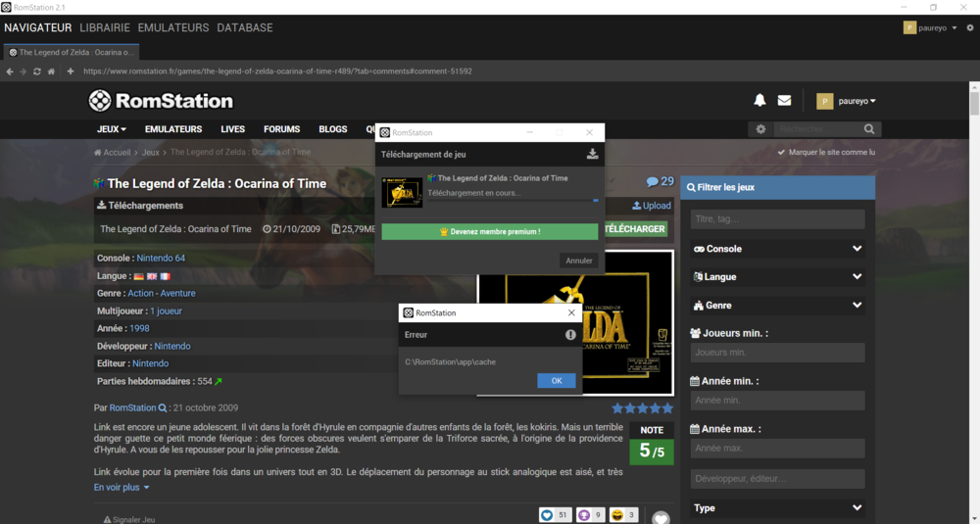Open a new tab with plus icon
This screenshot has height=524, width=980.
(71, 71)
